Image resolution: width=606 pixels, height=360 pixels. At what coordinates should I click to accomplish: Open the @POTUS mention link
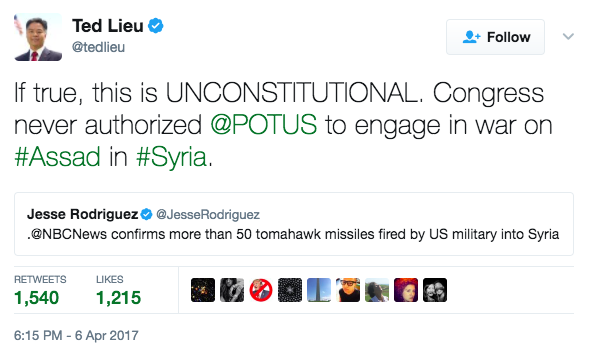pyautogui.click(x=264, y=125)
